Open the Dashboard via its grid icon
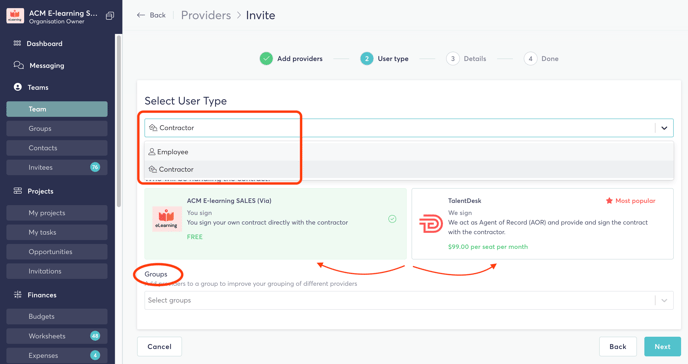Image resolution: width=688 pixels, height=364 pixels. click(x=17, y=43)
